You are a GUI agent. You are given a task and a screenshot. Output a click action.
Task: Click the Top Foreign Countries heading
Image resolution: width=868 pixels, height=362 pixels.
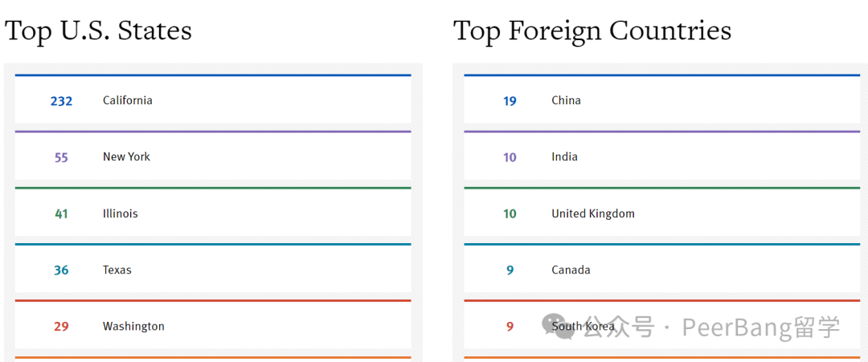tap(592, 31)
